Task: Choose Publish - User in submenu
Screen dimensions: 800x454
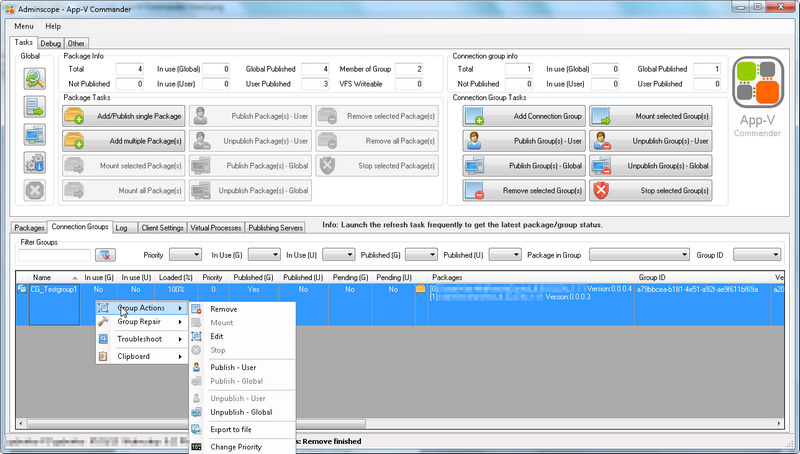Action: (x=243, y=367)
